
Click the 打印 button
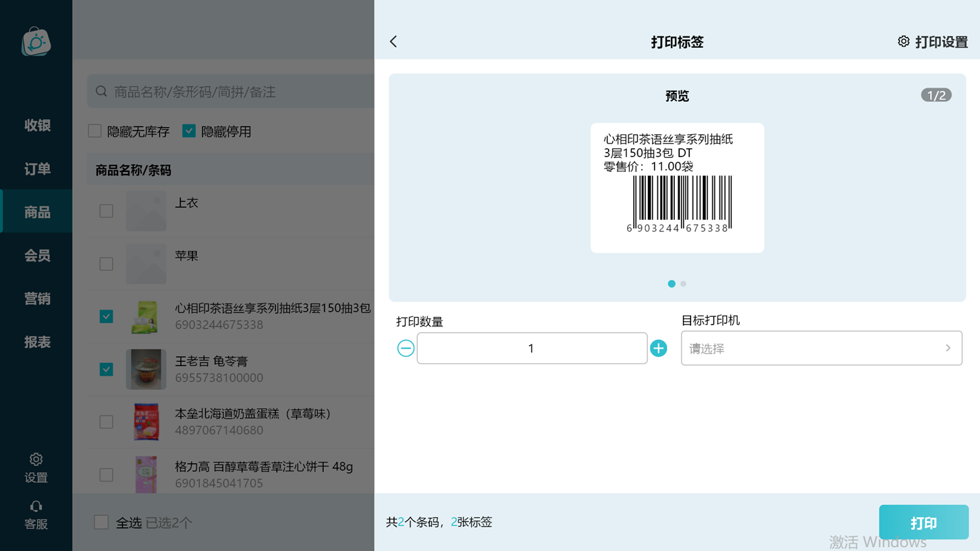coord(923,522)
